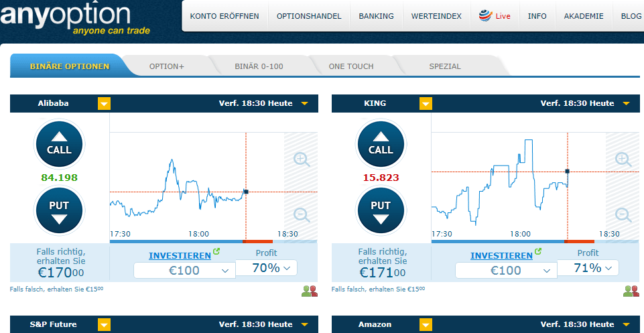
Task: Open external link icon beside KING INVESTIEREN
Action: point(538,251)
